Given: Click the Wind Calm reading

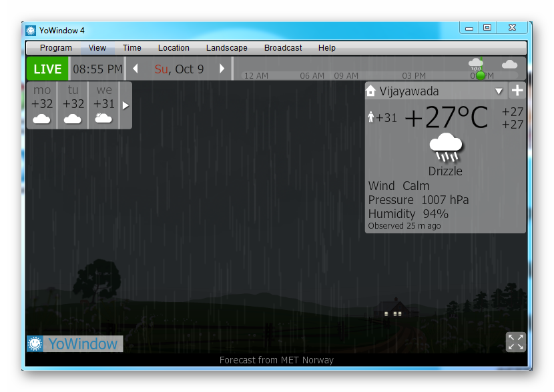Looking at the screenshot, I should [399, 186].
